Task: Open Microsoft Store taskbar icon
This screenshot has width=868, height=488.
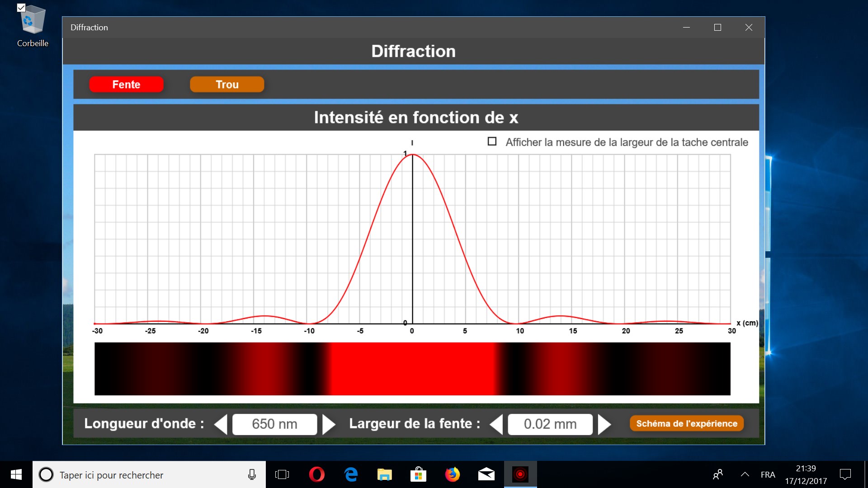Action: [x=418, y=474]
